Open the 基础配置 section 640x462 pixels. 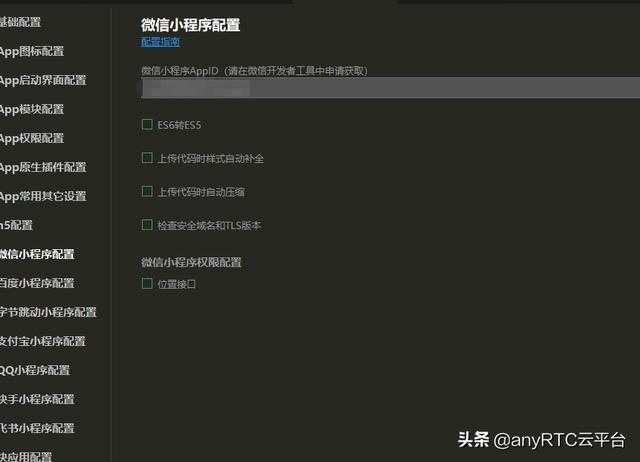pyautogui.click(x=20, y=22)
